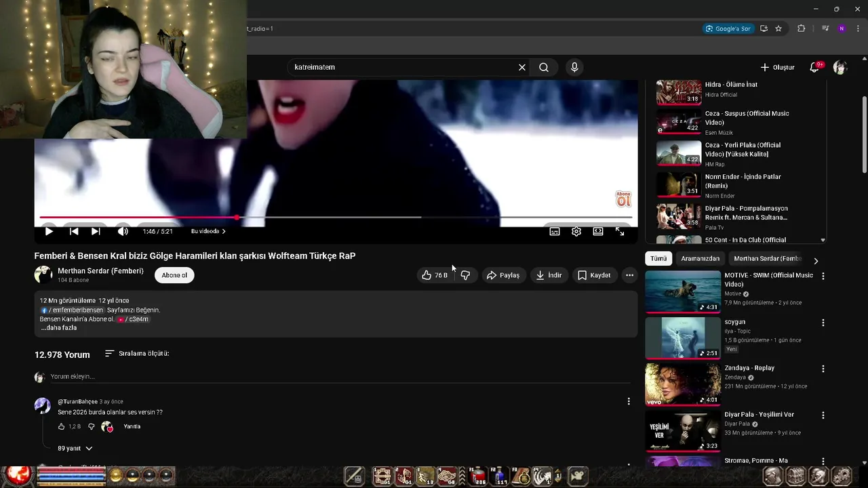Screen dimensions: 868x488
Task: Open the c3e4m YouTube channel link
Action: point(134,319)
